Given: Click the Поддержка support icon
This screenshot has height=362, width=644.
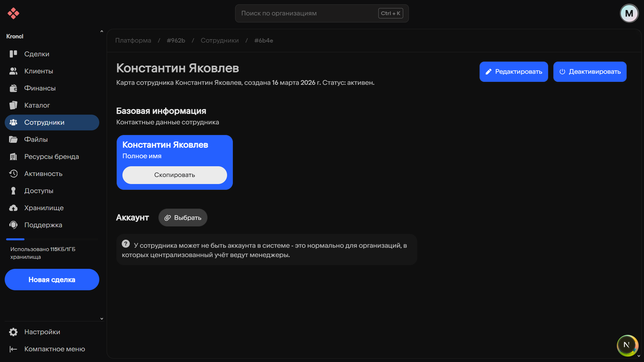Looking at the screenshot, I should coord(13,225).
